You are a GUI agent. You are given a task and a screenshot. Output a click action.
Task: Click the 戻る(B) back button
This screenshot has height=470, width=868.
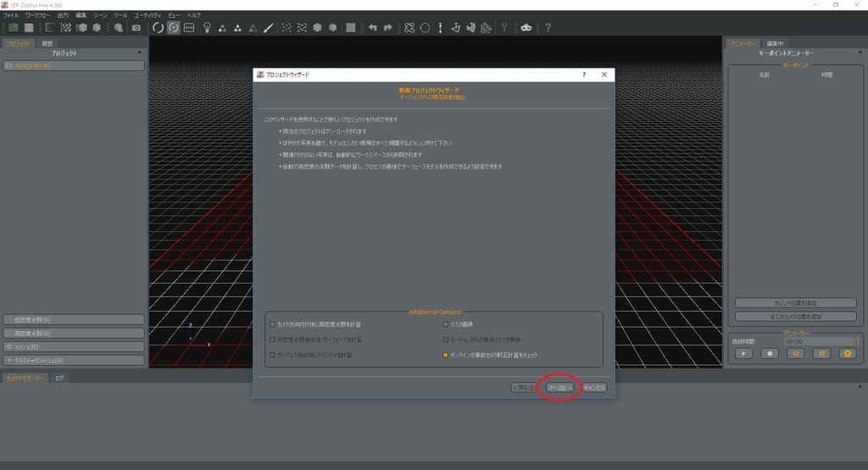click(x=523, y=388)
